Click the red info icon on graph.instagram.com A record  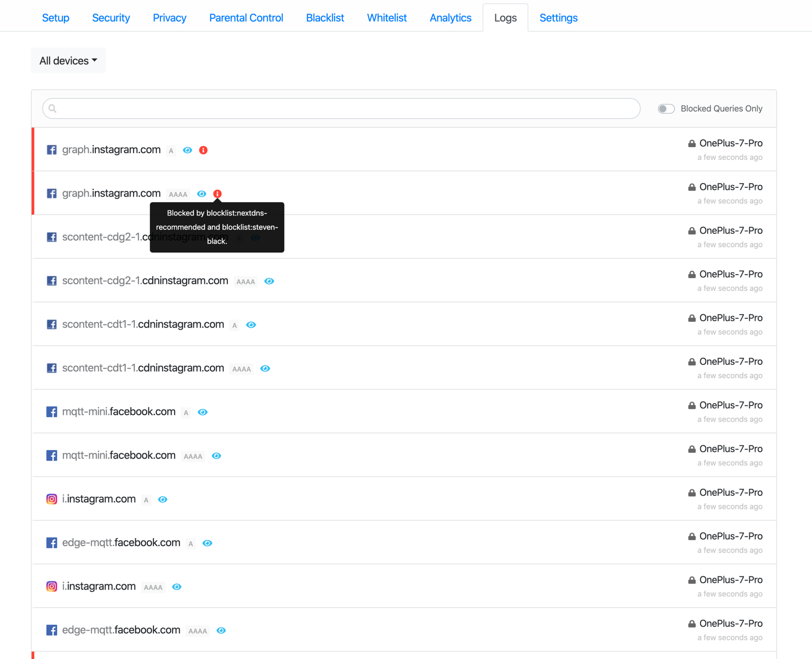(x=203, y=150)
